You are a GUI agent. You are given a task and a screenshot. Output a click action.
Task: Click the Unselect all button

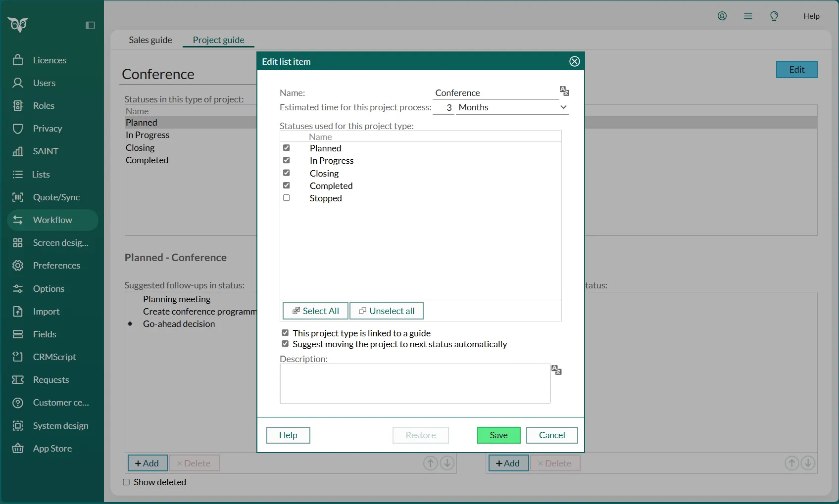387,311
